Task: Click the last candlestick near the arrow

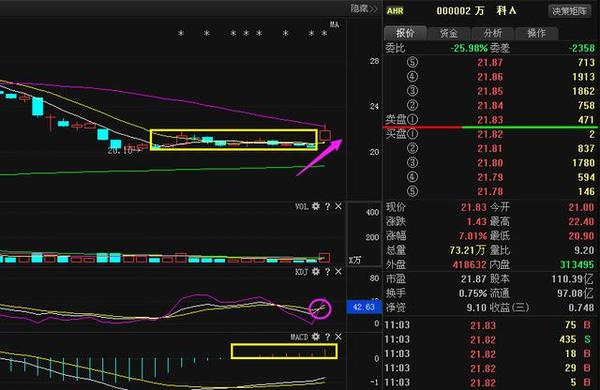Action: pyautogui.click(x=325, y=134)
